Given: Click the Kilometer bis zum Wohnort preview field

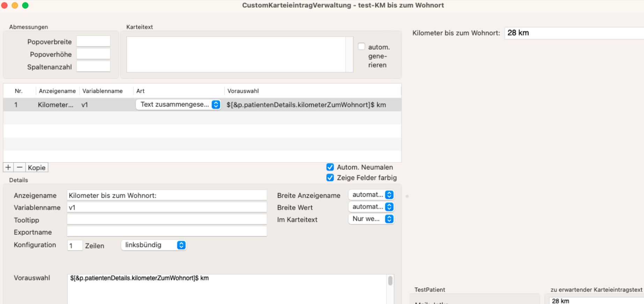Looking at the screenshot, I should pyautogui.click(x=574, y=33).
